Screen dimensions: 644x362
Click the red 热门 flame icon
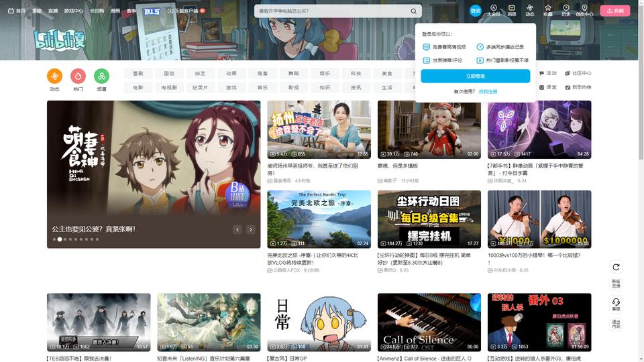pos(78,76)
